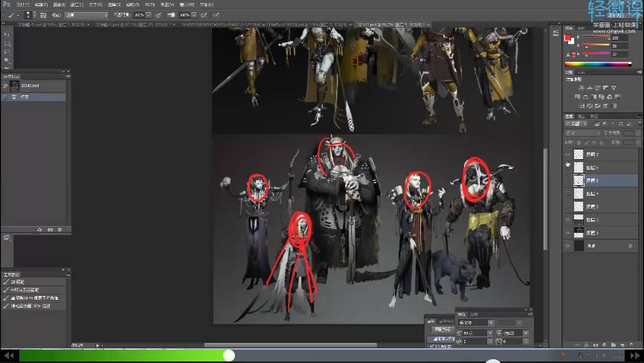Image resolution: width=644 pixels, height=363 pixels.
Task: Open the opacity slider arrow in options bar
Action: (148, 15)
